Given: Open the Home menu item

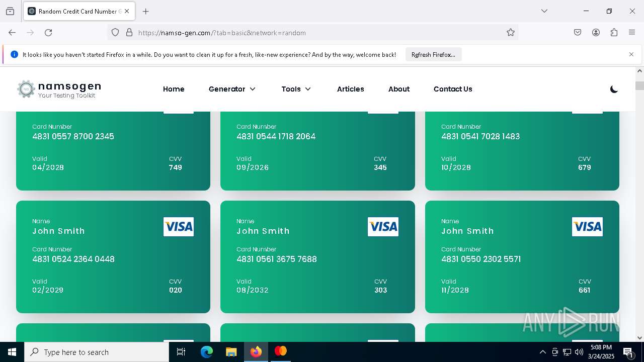Looking at the screenshot, I should pos(174,89).
